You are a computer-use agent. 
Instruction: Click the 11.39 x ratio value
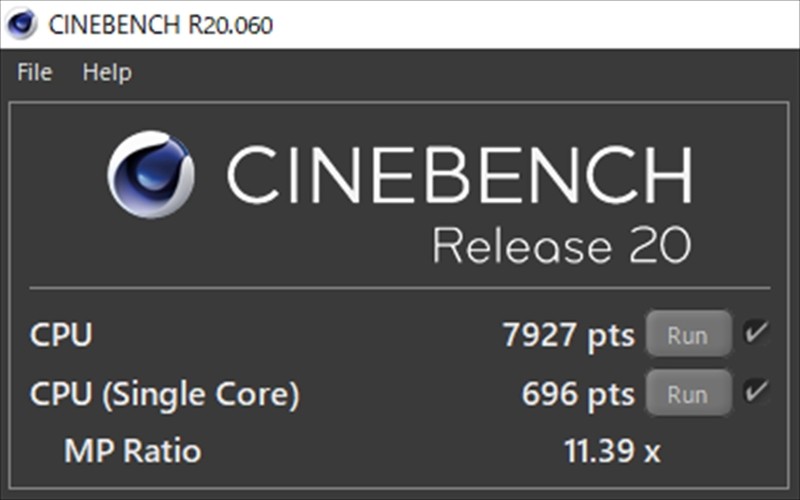click(612, 451)
